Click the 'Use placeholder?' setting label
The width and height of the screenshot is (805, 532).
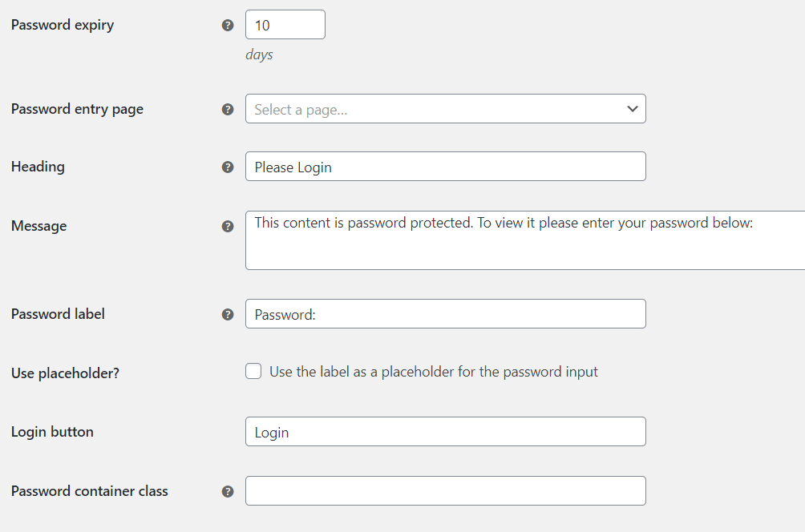tap(65, 373)
